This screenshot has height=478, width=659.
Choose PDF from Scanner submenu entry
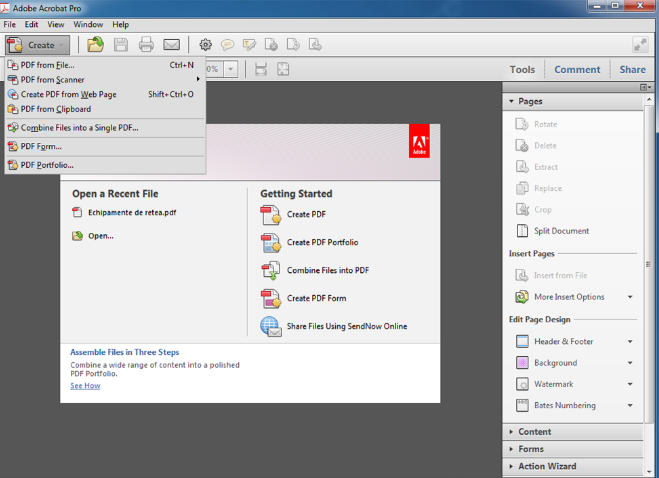pyautogui.click(x=105, y=79)
